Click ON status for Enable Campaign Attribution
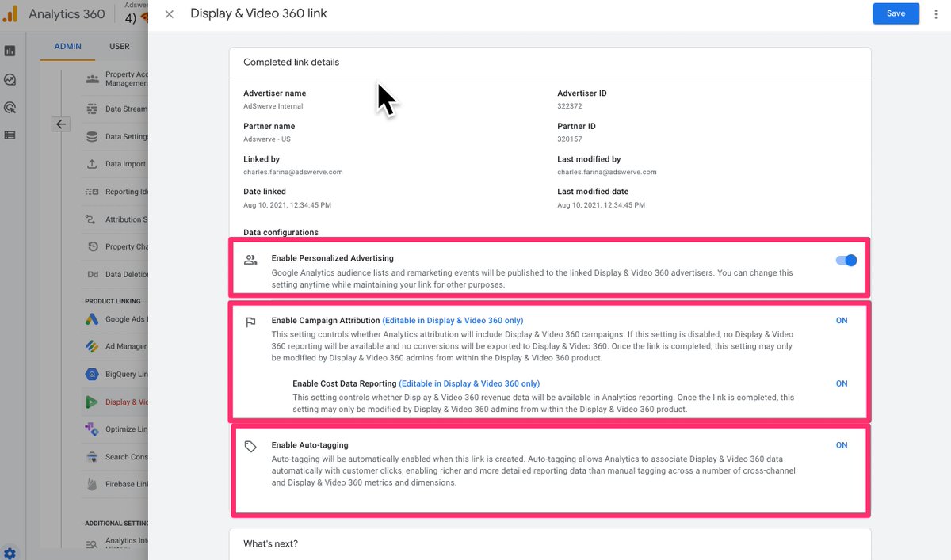 tap(842, 321)
